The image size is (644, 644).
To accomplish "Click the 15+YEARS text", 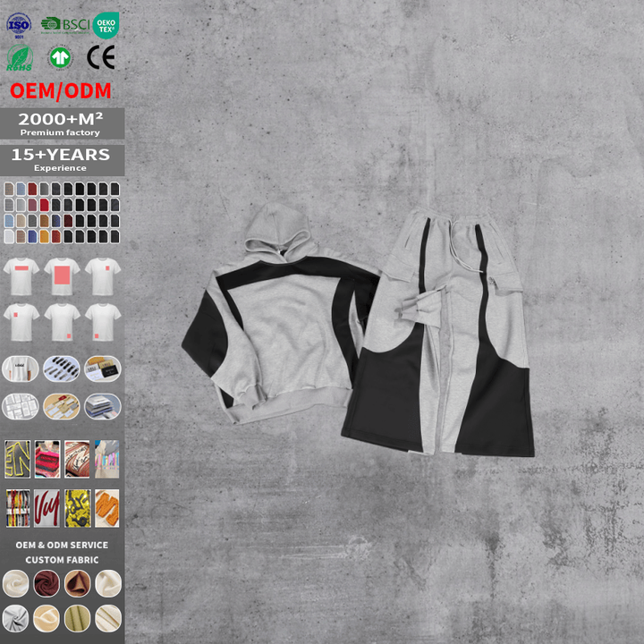I will (61, 155).
